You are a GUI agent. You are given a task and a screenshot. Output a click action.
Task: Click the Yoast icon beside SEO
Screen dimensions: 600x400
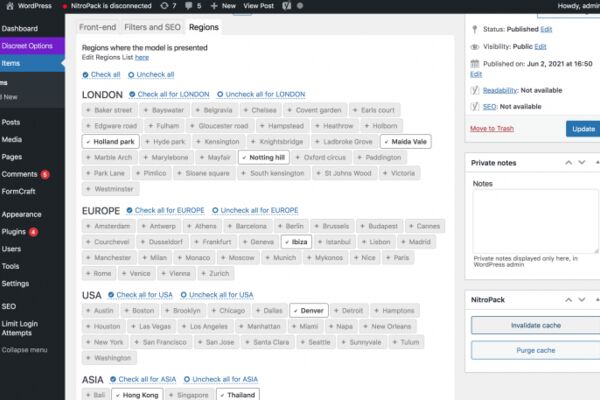tap(474, 106)
